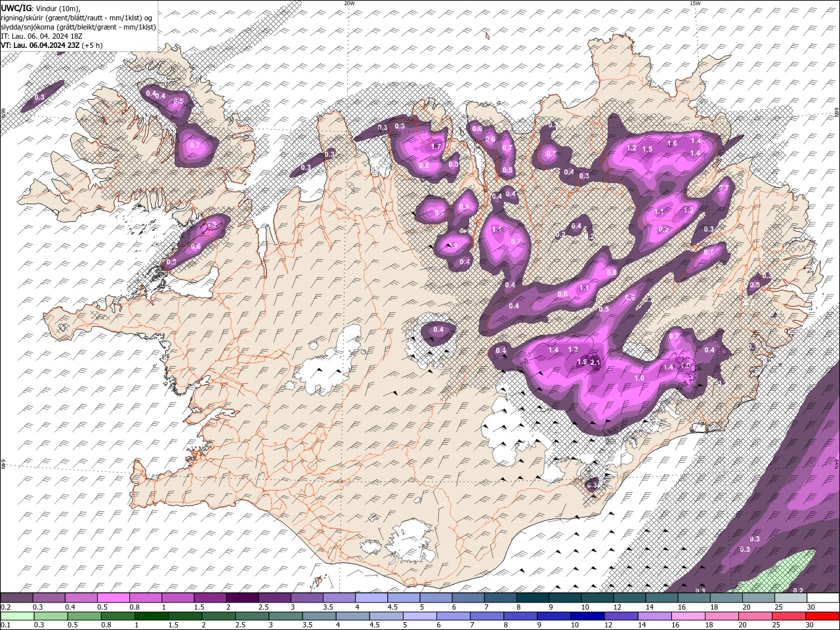Pick the rain legend swatch starting at 20
The height and width of the screenshot is (630, 840).
tap(754, 616)
